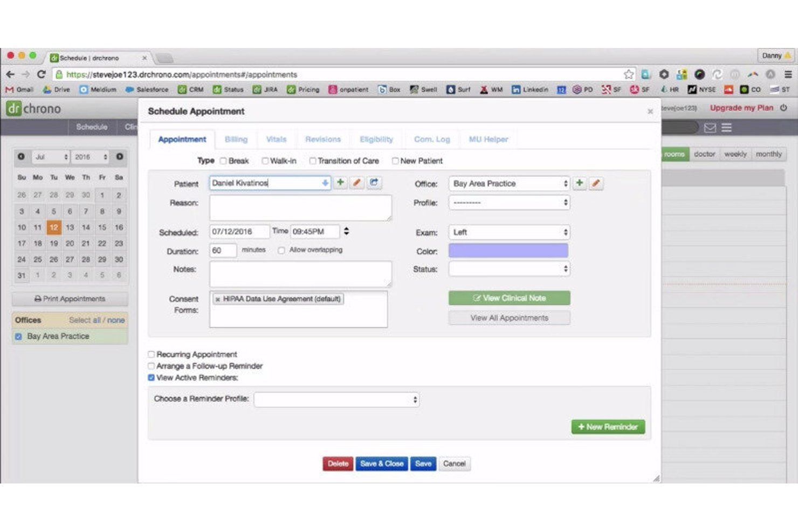This screenshot has height=532, width=798.
Task: Click the Upgrade my Plan link
Action: pyautogui.click(x=741, y=108)
